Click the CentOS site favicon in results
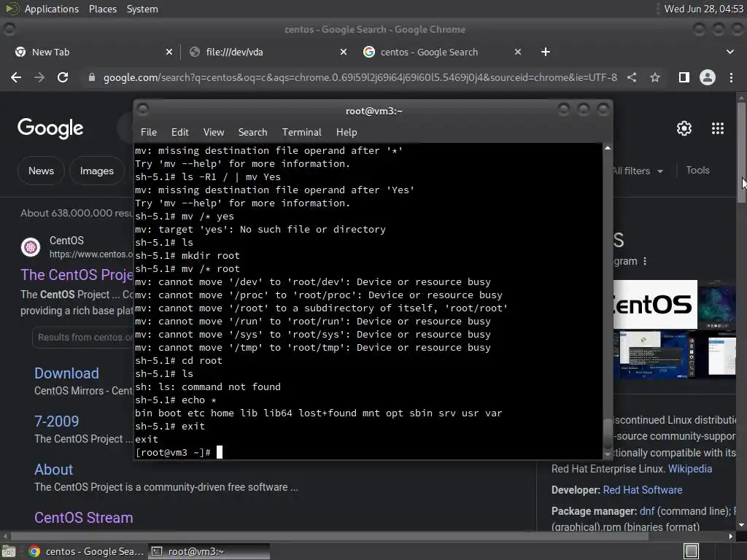The image size is (747, 560). pyautogui.click(x=31, y=247)
